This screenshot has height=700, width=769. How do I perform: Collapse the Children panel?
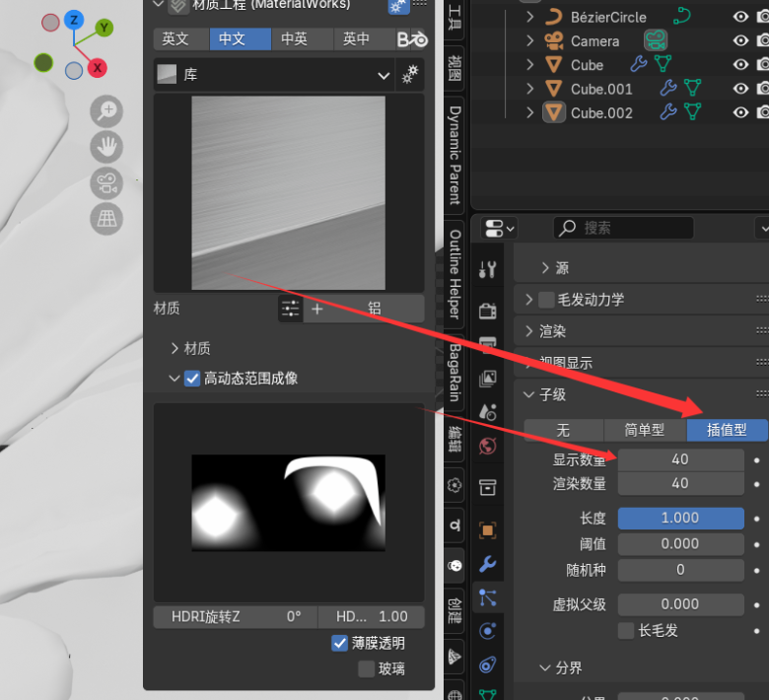(x=528, y=394)
